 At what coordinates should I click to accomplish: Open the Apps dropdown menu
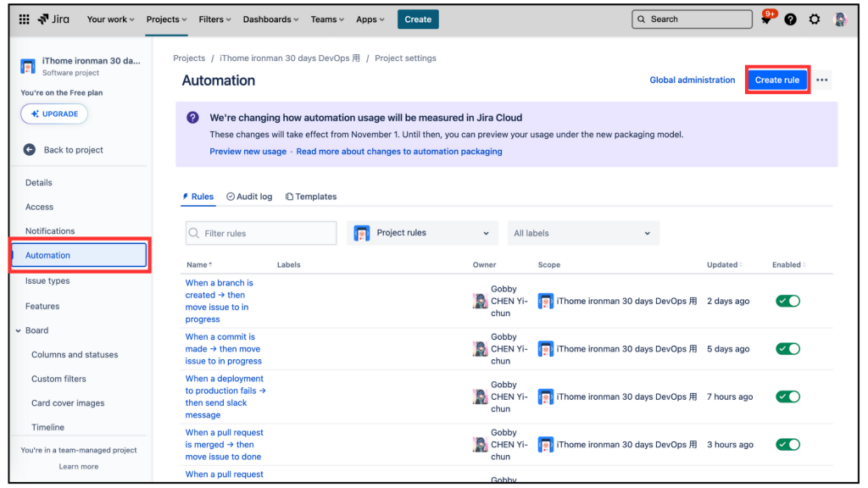pos(370,19)
